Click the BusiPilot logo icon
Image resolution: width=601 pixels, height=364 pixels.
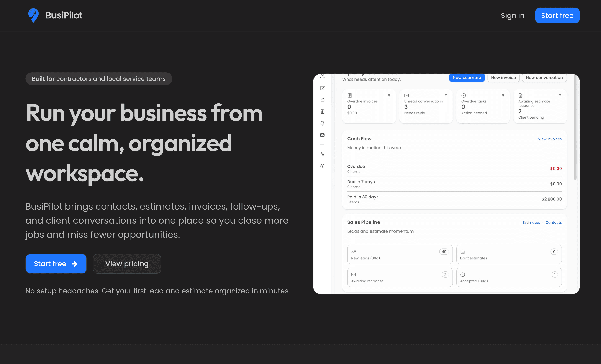(x=33, y=15)
